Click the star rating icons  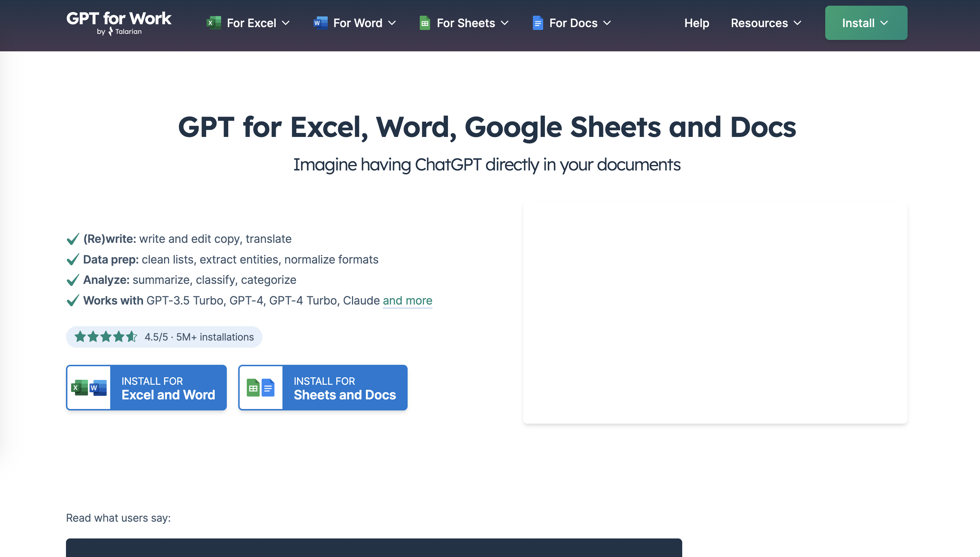pos(106,337)
